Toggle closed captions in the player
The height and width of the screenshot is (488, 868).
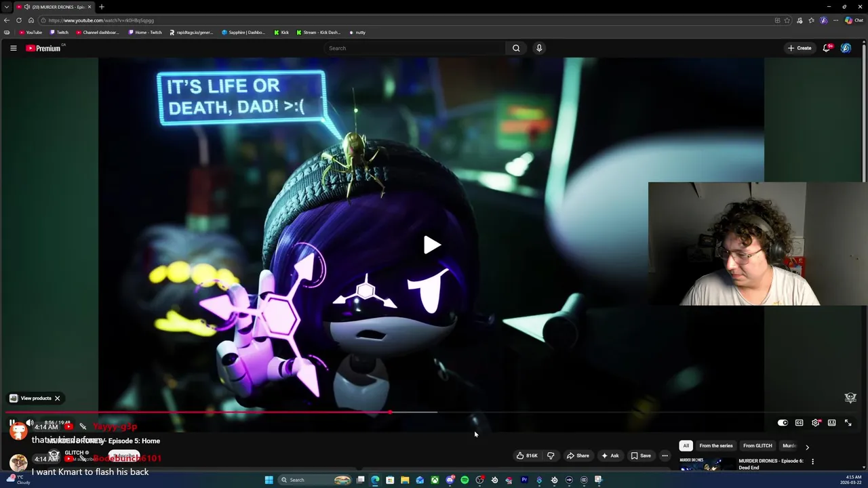point(800,423)
